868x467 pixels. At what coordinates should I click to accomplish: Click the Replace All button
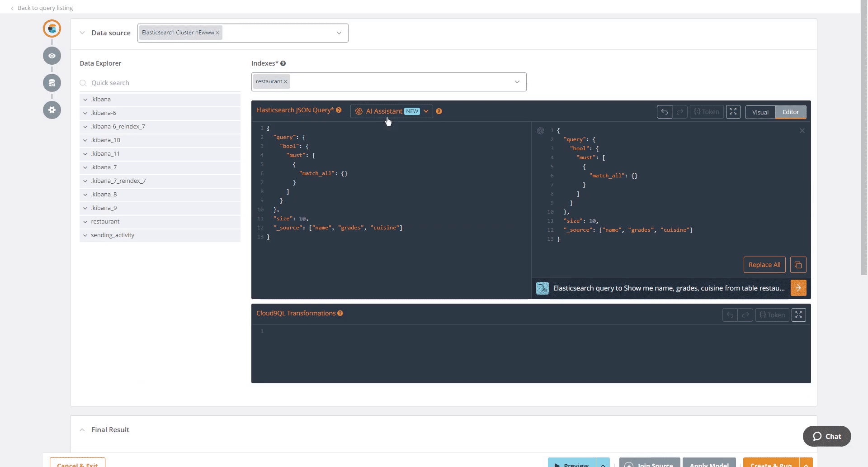(764, 265)
